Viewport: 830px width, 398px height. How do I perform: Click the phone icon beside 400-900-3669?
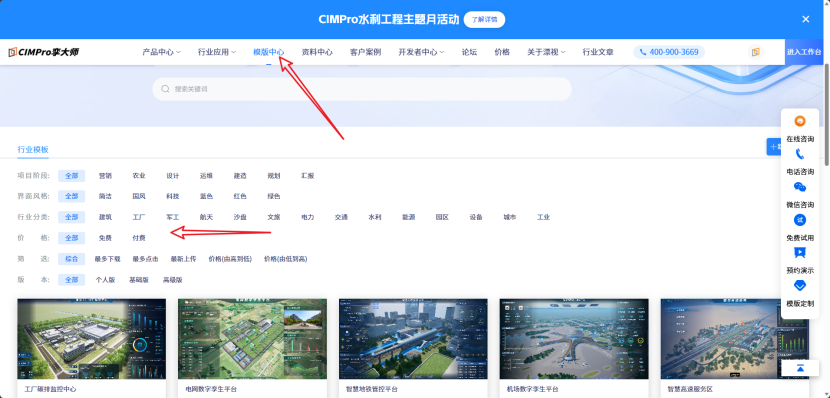click(643, 52)
